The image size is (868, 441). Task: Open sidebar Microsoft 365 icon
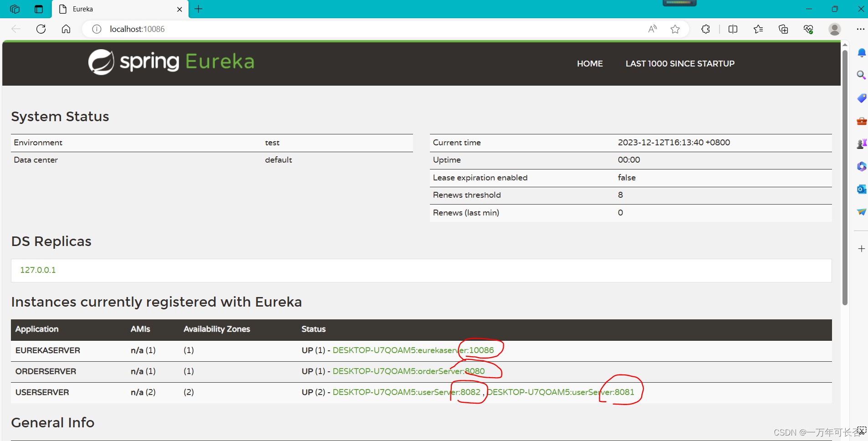tap(861, 166)
